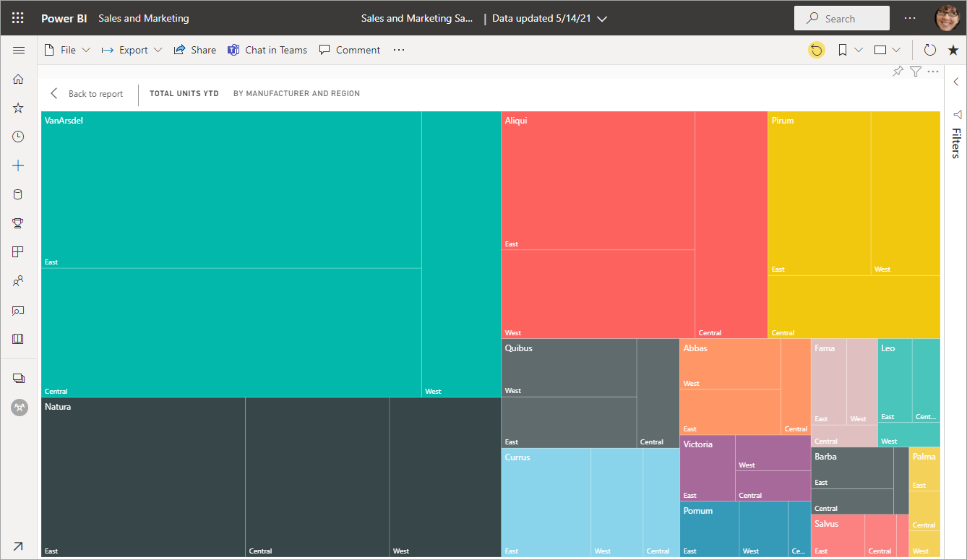Click the Search box
The height and width of the screenshot is (560, 967).
pyautogui.click(x=842, y=19)
